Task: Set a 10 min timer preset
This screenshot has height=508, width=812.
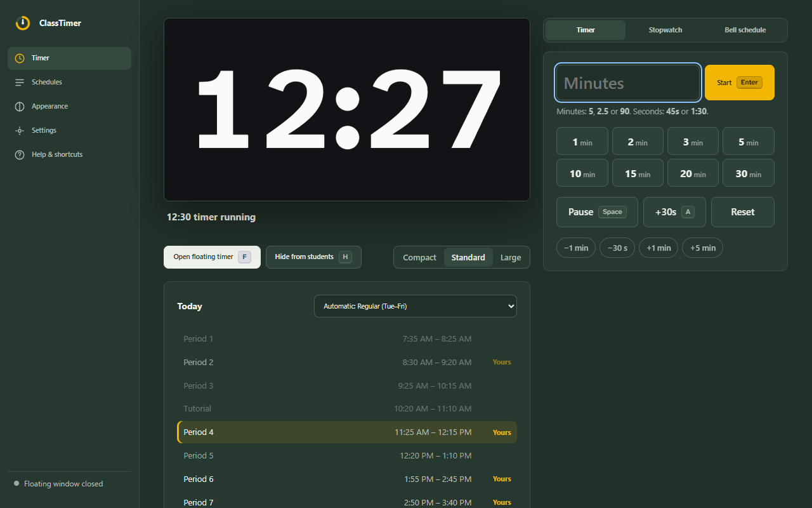Action: coord(582,173)
